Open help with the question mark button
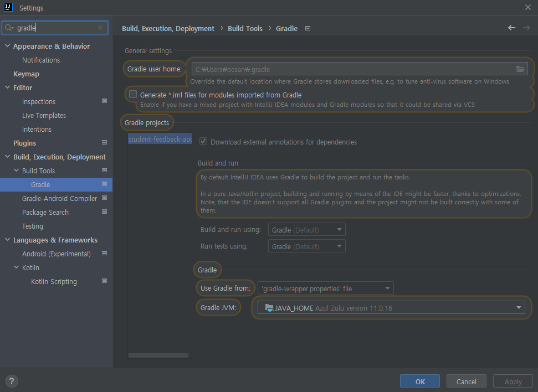This screenshot has width=538, height=392. 12,381
